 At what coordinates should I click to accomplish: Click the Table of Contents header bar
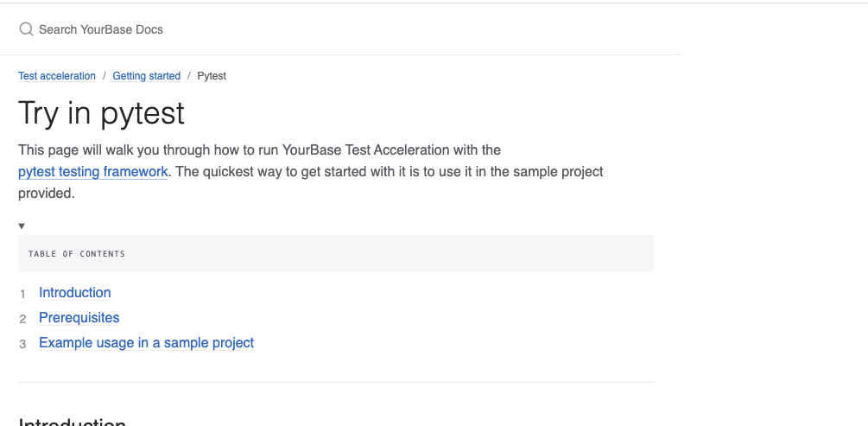pyautogui.click(x=335, y=254)
